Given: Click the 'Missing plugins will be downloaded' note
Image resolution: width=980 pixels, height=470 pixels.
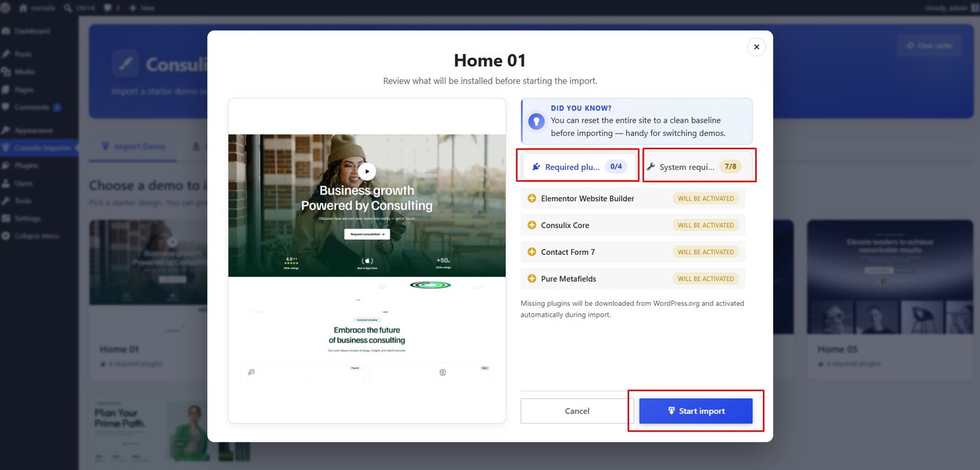Looking at the screenshot, I should coord(632,309).
